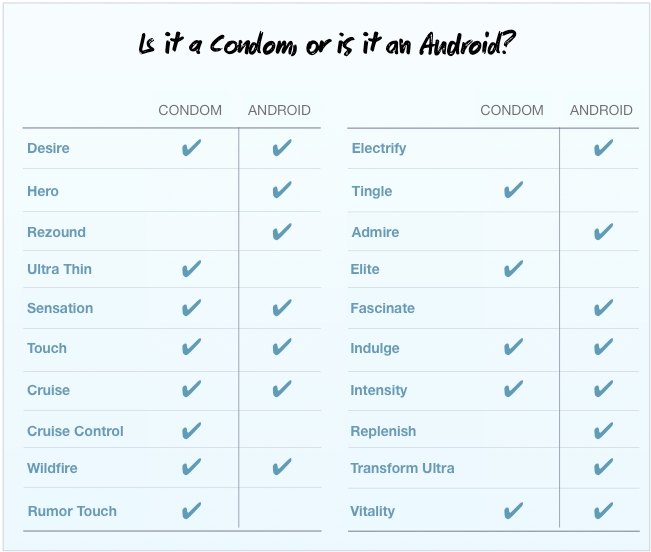Click the right table ANDROID column header
This screenshot has height=552, width=651.
601,110
